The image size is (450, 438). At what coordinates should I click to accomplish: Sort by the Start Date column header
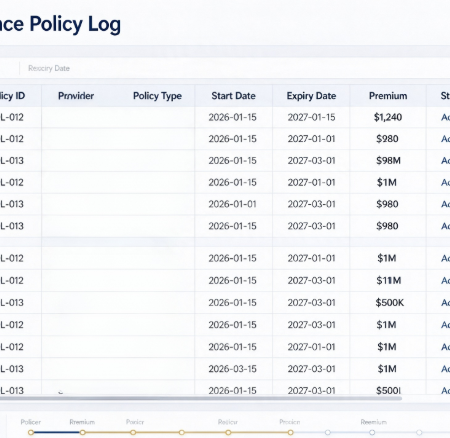(x=233, y=96)
